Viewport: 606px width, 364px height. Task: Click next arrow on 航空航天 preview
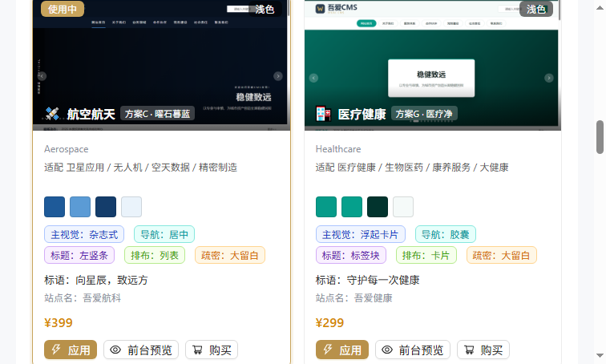pyautogui.click(x=278, y=76)
